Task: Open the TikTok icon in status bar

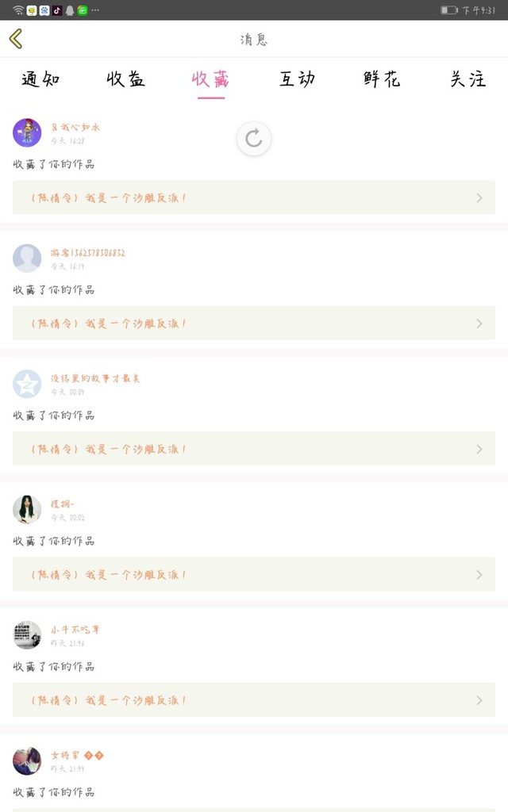Action: [x=57, y=10]
